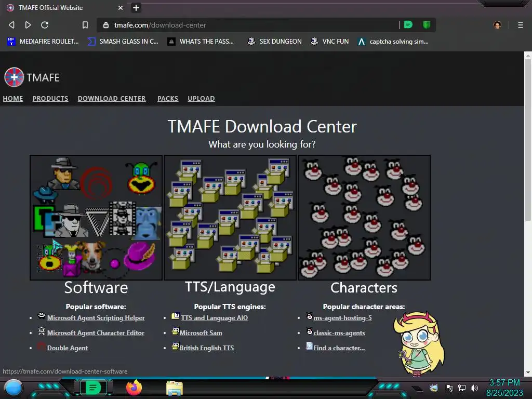Open the browser profile avatar
This screenshot has width=532, height=399.
pyautogui.click(x=497, y=25)
